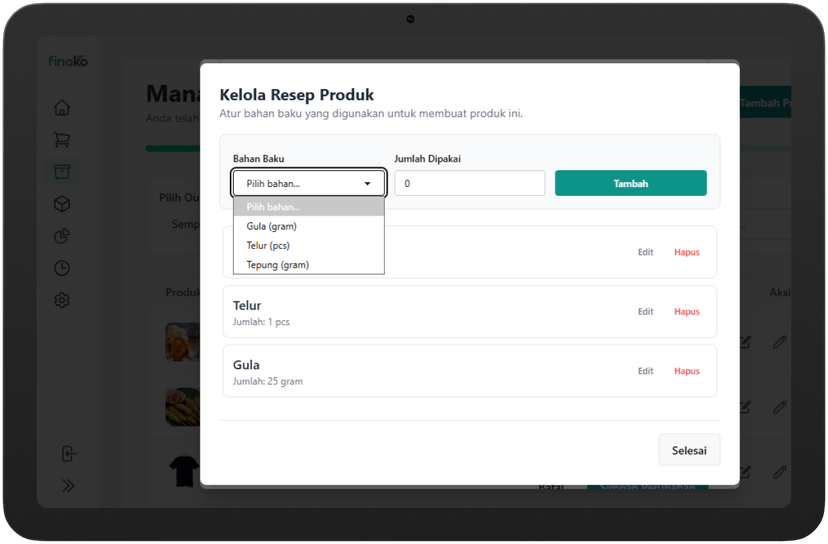Click the Bahan Baku dropdown box
Viewport: 828px width, 544px height.
[309, 183]
